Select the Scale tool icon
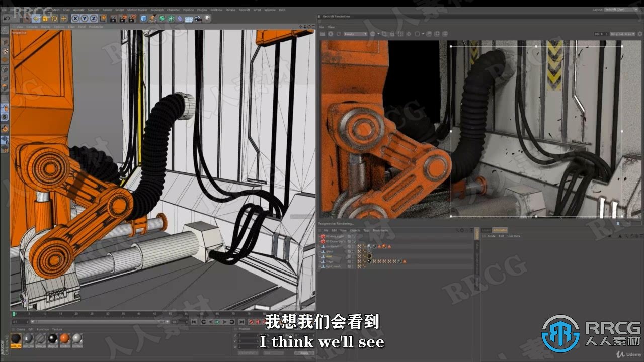Viewport: 644px width, 362px height. tap(45, 18)
